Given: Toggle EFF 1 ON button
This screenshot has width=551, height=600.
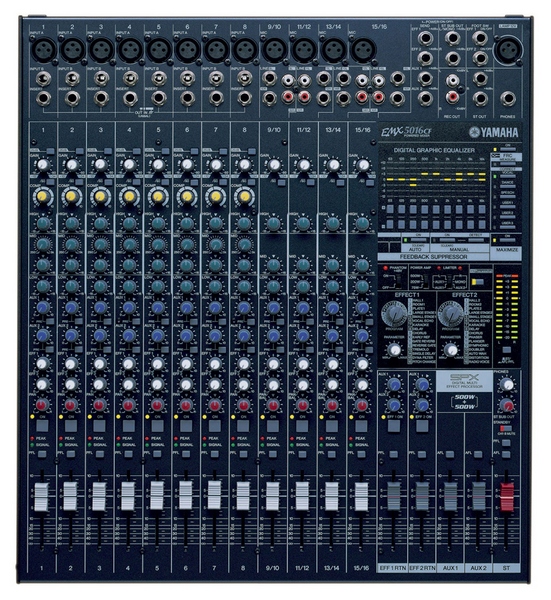Looking at the screenshot, I should tap(394, 426).
